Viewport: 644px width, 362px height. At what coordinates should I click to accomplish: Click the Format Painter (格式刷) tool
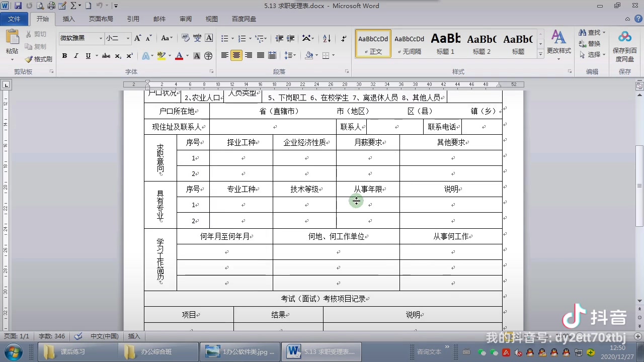pos(39,59)
